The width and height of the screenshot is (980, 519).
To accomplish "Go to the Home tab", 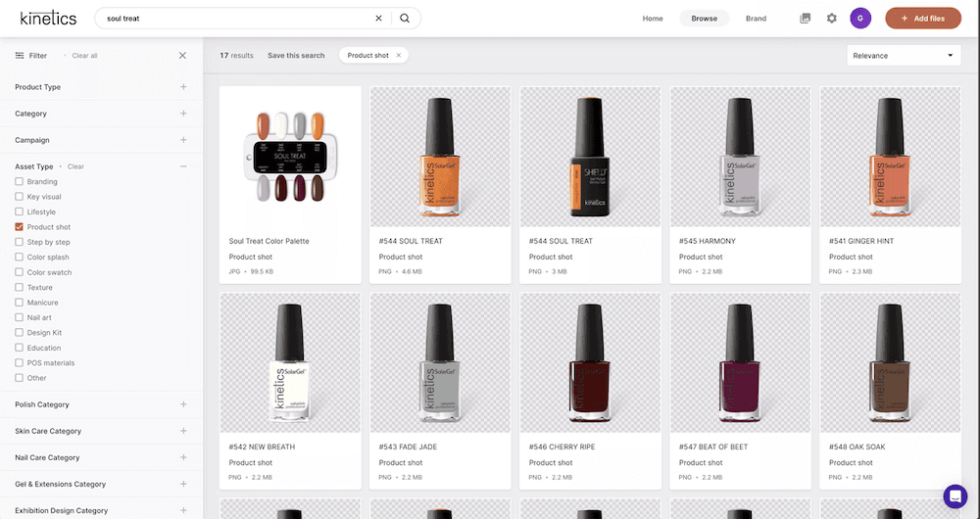I will point(653,18).
